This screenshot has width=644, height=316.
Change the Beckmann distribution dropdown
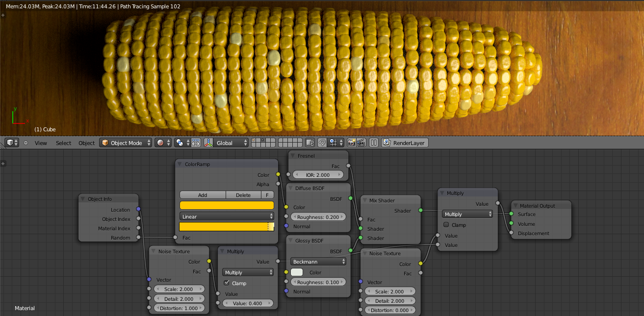[318, 262]
